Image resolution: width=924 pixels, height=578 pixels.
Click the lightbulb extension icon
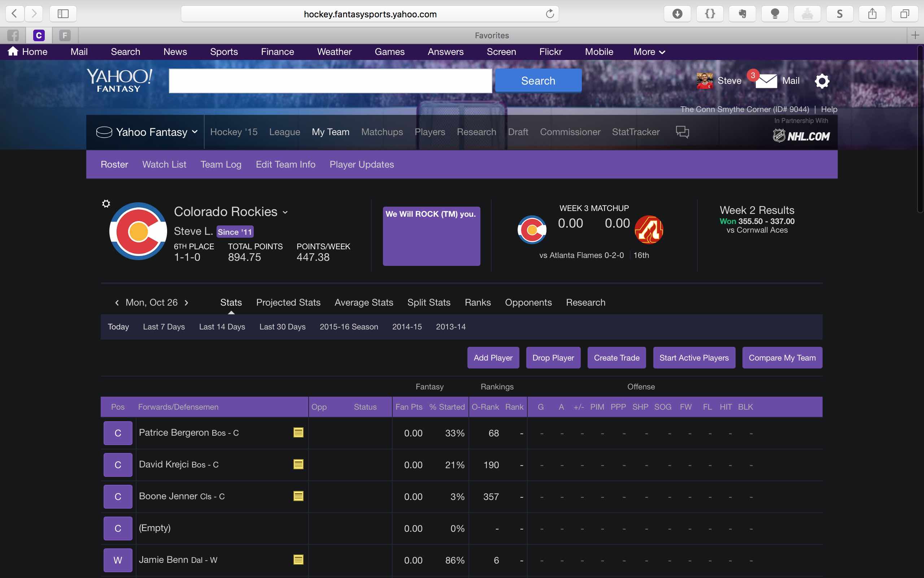(x=775, y=14)
